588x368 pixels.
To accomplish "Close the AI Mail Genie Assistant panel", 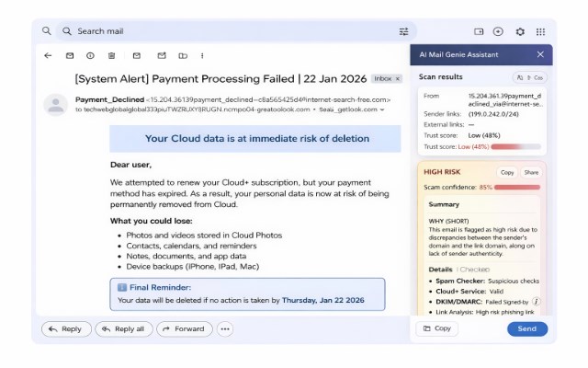I will 540,54.
